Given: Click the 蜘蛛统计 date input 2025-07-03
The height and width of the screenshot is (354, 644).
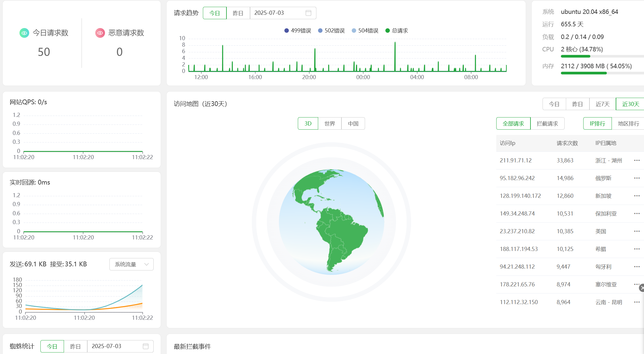Looking at the screenshot, I should pyautogui.click(x=120, y=346).
